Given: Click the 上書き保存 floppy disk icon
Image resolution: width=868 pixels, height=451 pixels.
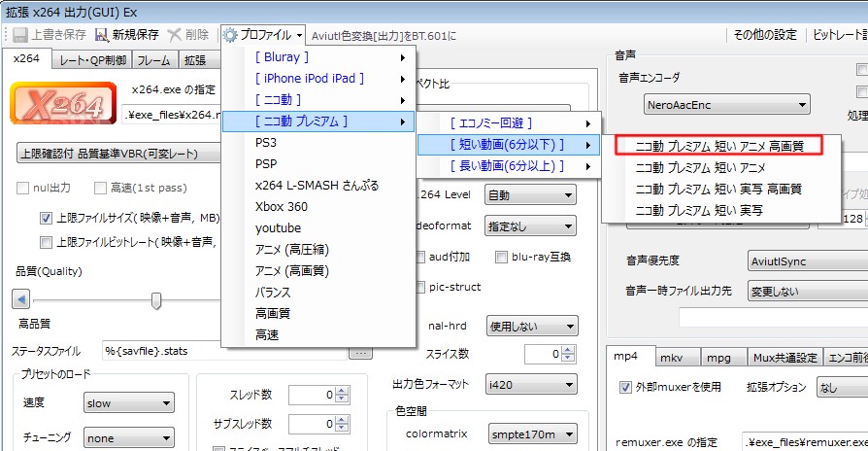Looking at the screenshot, I should coord(19,34).
